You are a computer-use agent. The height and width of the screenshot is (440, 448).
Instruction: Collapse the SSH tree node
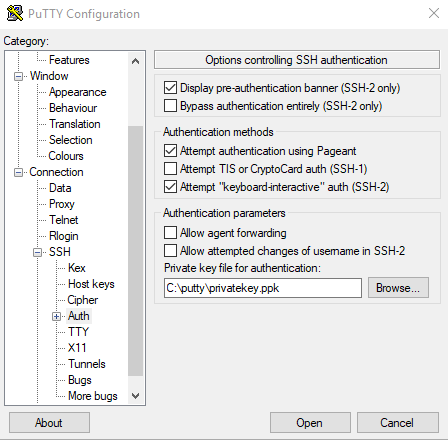(x=38, y=252)
